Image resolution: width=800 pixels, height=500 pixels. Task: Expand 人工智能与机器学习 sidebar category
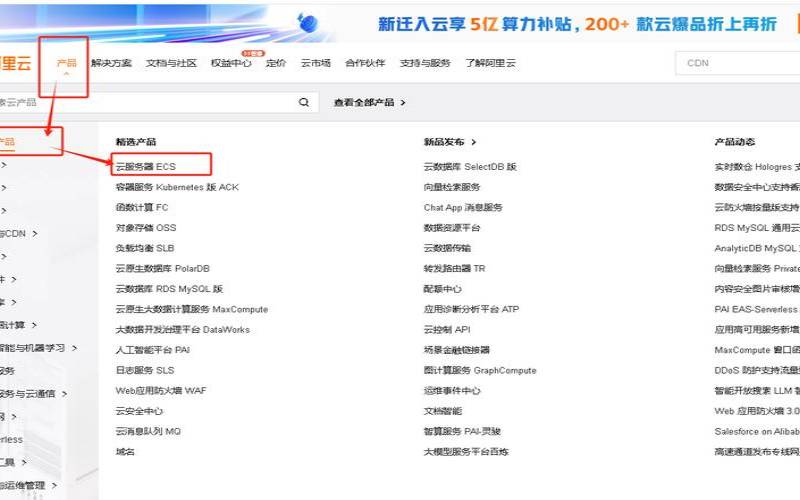pyautogui.click(x=35, y=348)
